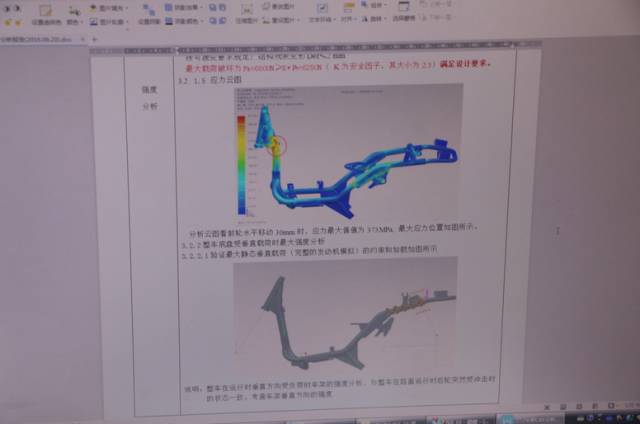Open the Shadow Color (阴影颜色) dropdown
Image resolution: width=640 pixels, height=424 pixels.
[x=183, y=21]
